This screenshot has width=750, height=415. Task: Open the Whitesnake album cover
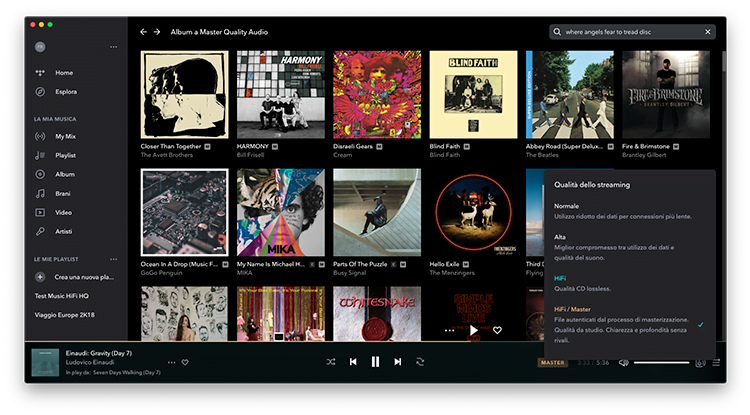(377, 314)
